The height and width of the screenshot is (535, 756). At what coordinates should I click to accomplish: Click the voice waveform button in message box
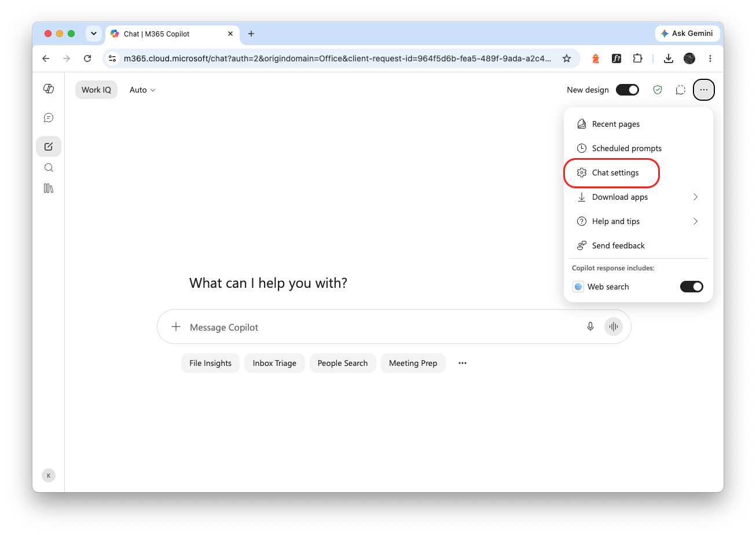[613, 327]
